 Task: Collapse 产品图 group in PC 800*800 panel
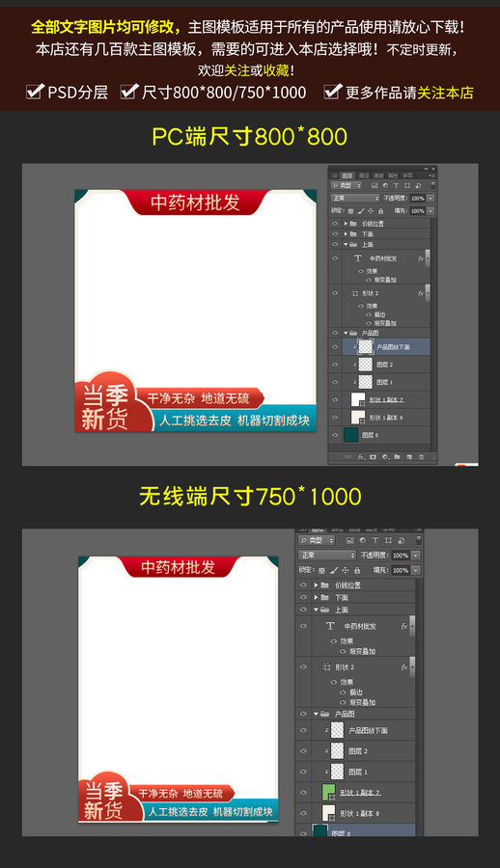pos(346,334)
